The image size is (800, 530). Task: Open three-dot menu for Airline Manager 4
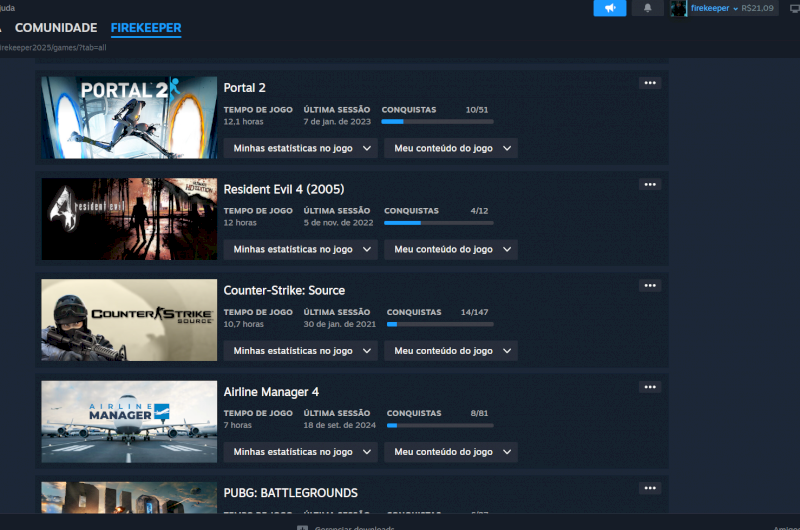tap(650, 387)
